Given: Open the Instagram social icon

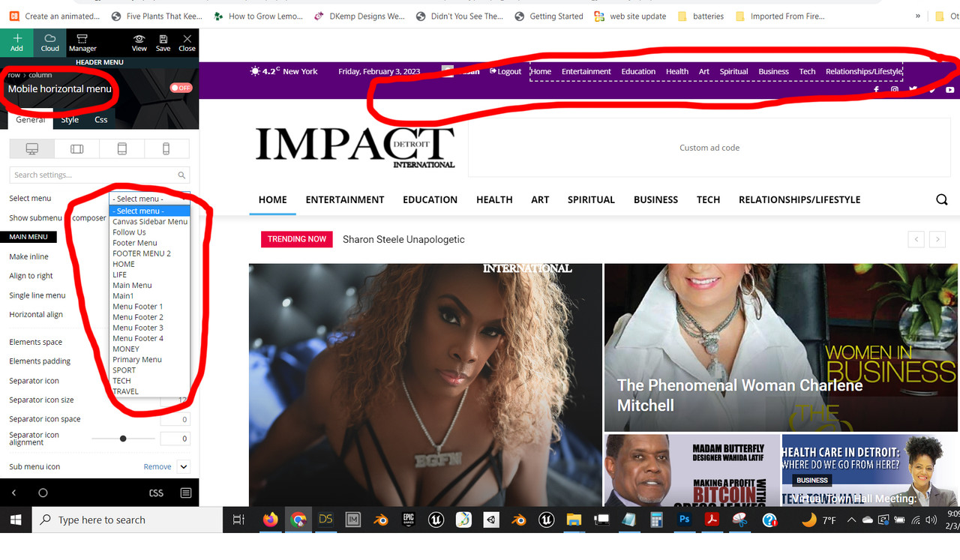Looking at the screenshot, I should pyautogui.click(x=895, y=90).
